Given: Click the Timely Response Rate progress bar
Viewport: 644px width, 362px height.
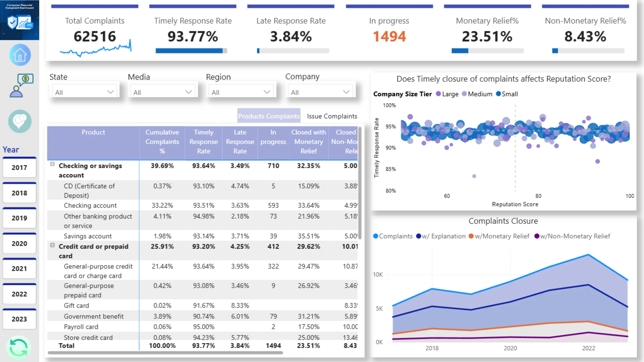Looking at the screenshot, I should point(191,51).
